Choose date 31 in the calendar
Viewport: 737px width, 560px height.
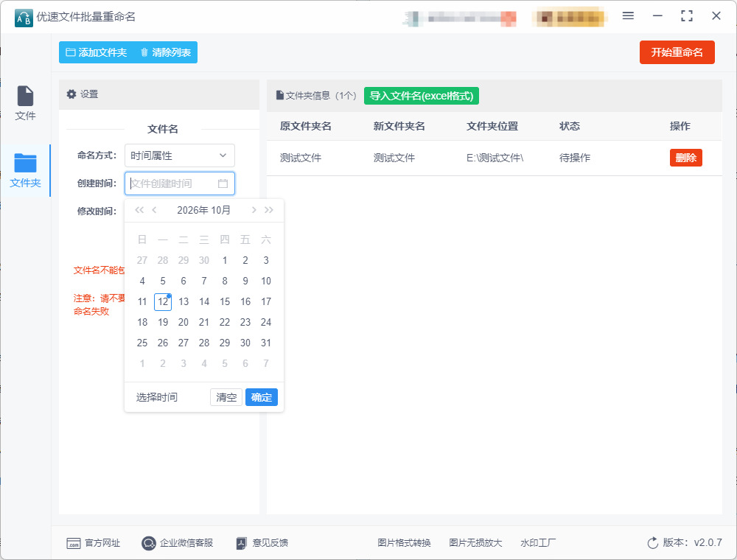click(266, 343)
